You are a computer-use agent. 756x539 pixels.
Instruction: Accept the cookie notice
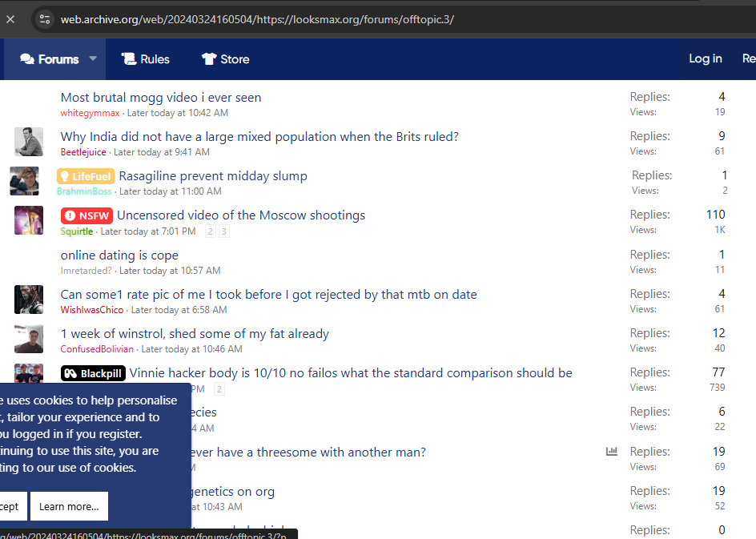pyautogui.click(x=10, y=506)
